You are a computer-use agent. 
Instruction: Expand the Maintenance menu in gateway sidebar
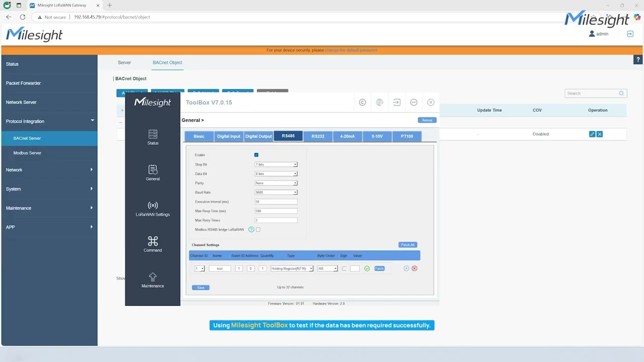click(x=49, y=208)
